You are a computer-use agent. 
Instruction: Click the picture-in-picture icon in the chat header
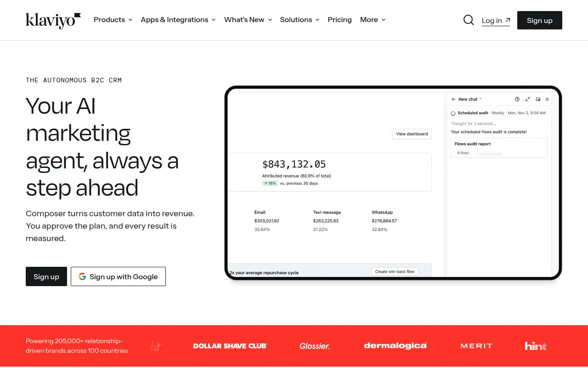coord(538,99)
